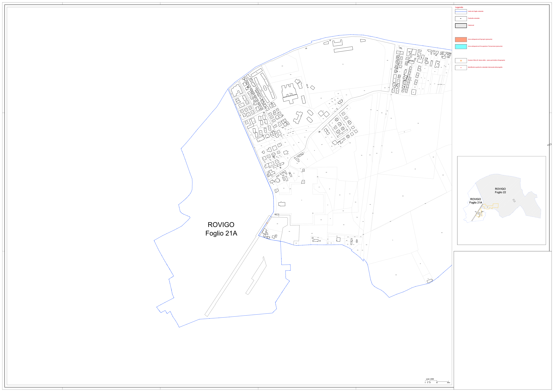Click label '1A' in the key map

click(x=476, y=212)
